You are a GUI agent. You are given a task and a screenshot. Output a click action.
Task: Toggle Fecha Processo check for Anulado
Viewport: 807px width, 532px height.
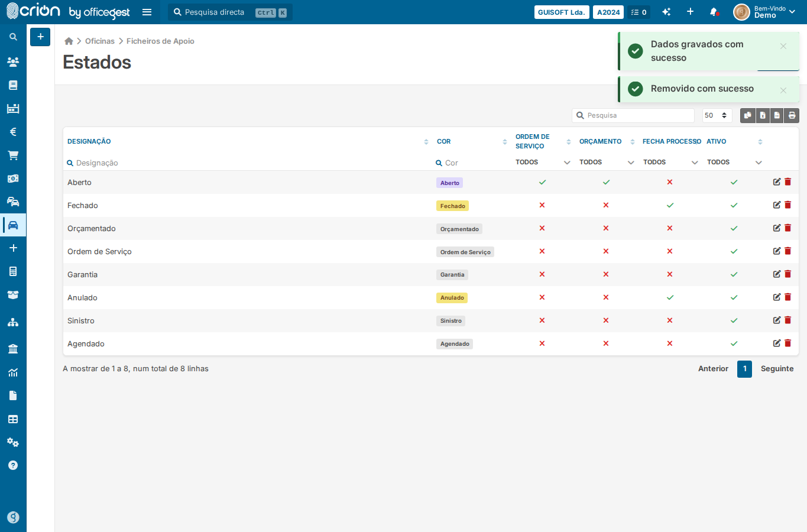tap(670, 297)
